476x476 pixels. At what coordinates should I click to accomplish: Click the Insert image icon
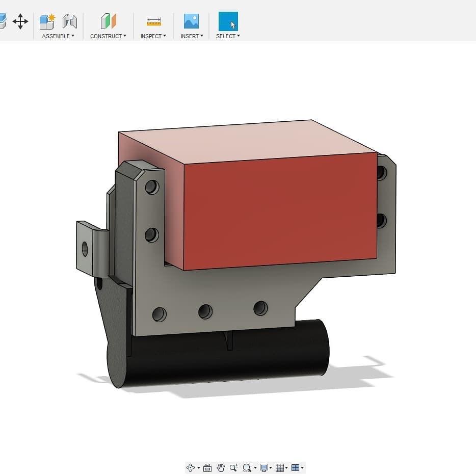(191, 21)
